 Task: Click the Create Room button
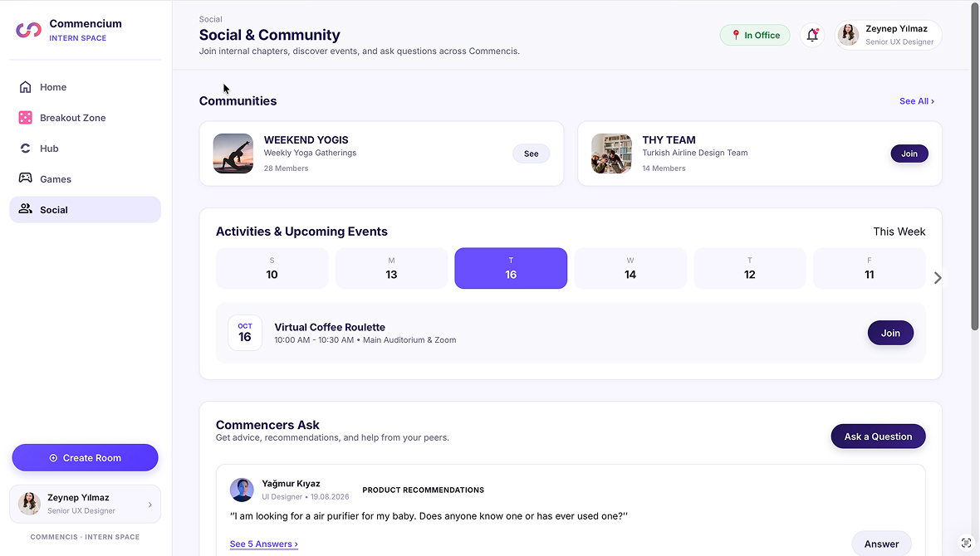click(85, 458)
